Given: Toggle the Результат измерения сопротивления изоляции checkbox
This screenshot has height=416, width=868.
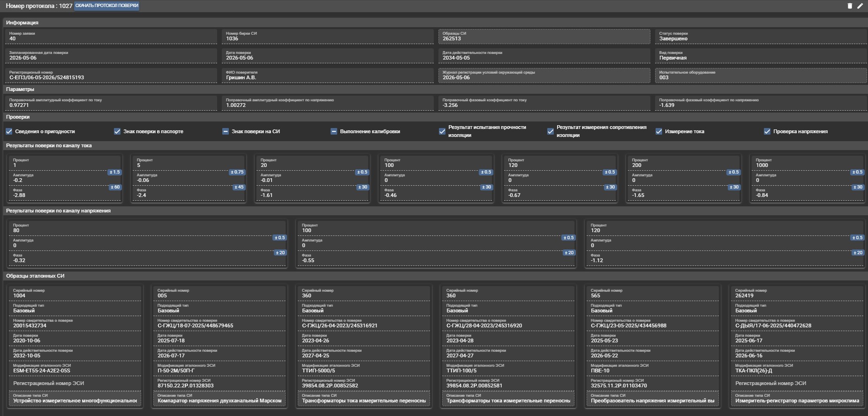Looking at the screenshot, I should point(551,131).
